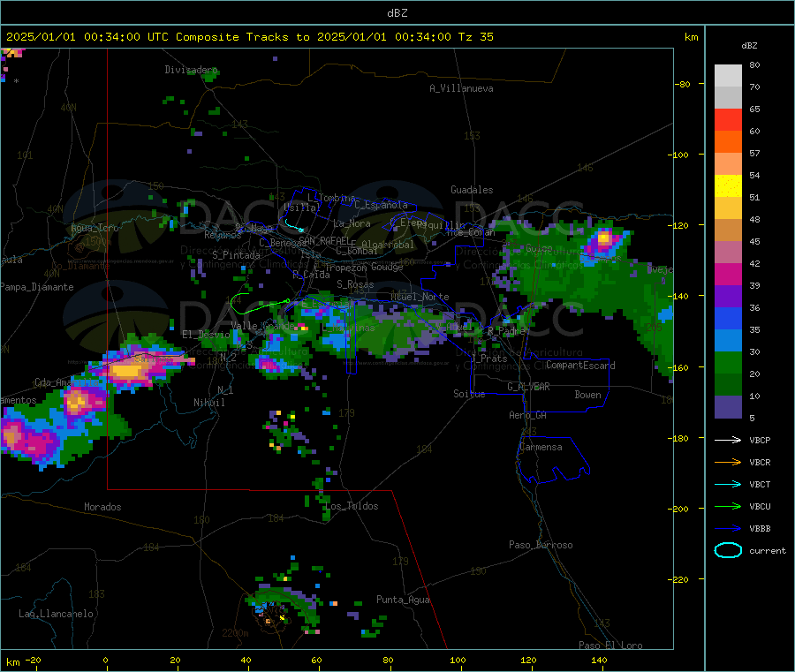Viewport: 795px width, 672px height.
Task: Select the gold 51–48 dBZ color band
Action: point(728,208)
